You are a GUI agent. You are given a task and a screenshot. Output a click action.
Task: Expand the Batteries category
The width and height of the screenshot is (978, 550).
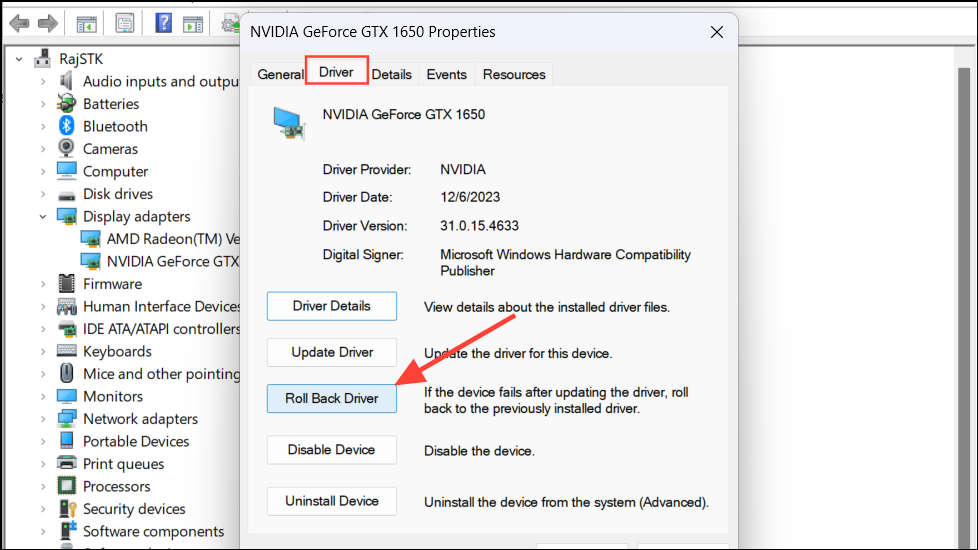[x=43, y=104]
